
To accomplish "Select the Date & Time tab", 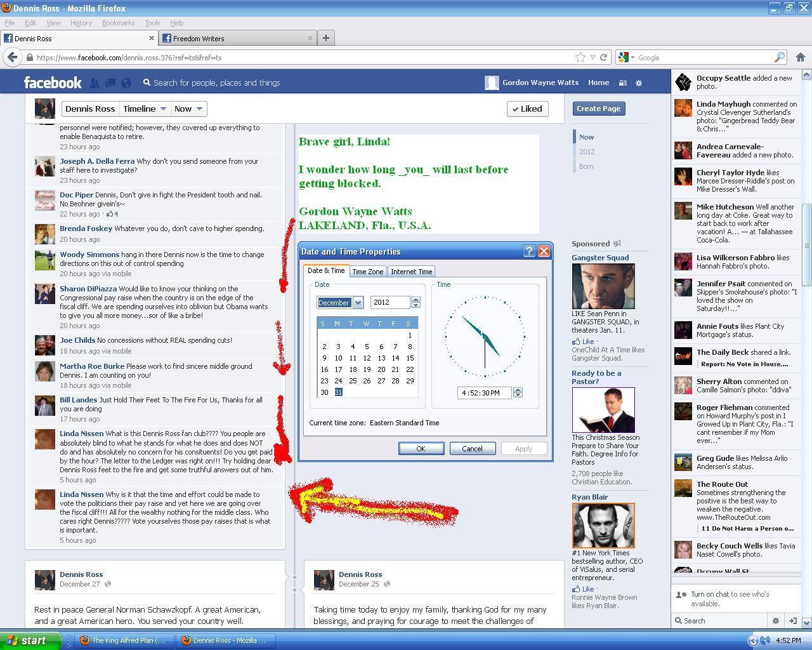I will pos(326,270).
